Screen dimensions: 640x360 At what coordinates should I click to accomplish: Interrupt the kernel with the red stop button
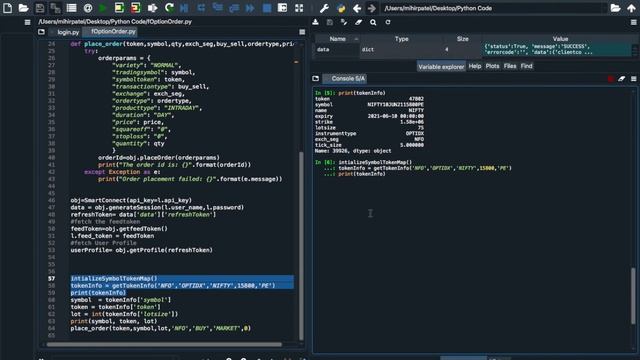point(611,79)
